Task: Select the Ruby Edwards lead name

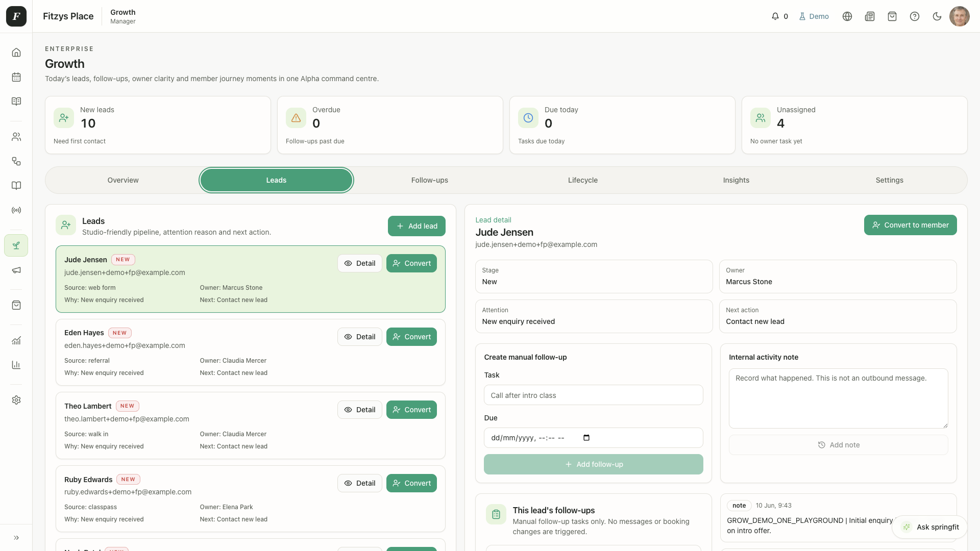Action: pos(88,480)
